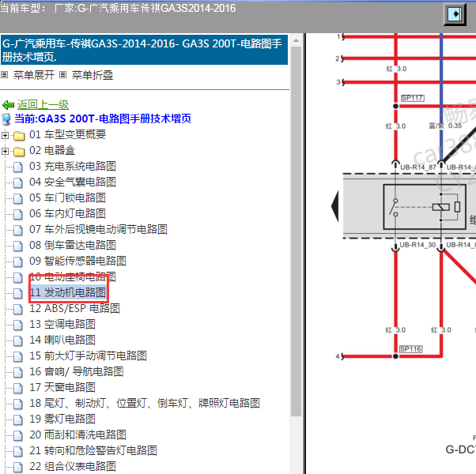Click document icon for 13 空调电路图

tap(18, 325)
